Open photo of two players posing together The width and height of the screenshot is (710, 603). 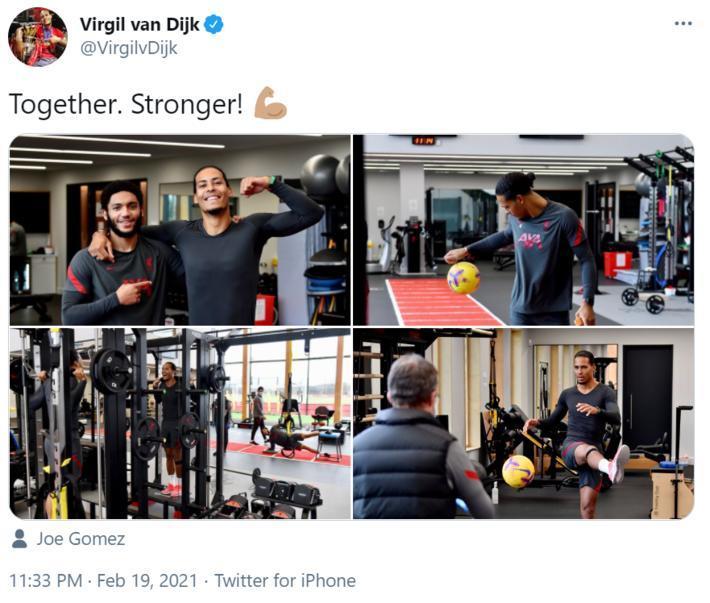180,230
